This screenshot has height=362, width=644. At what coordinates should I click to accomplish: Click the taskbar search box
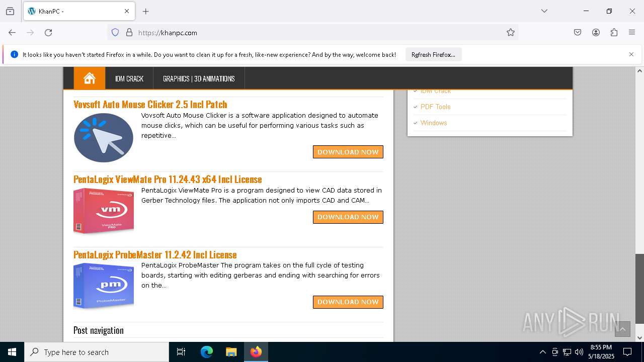tap(97, 352)
